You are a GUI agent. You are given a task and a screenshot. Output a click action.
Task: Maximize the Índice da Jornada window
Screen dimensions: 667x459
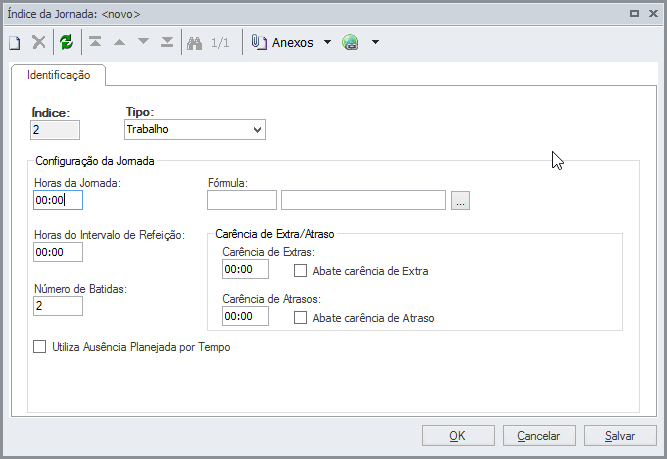634,14
